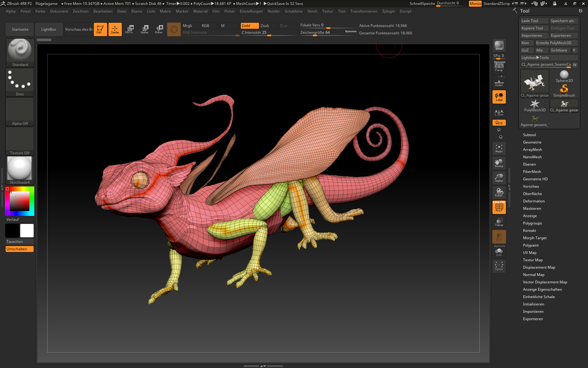Click the LightBox button
Image resolution: width=588 pixels, height=368 pixels.
click(49, 29)
